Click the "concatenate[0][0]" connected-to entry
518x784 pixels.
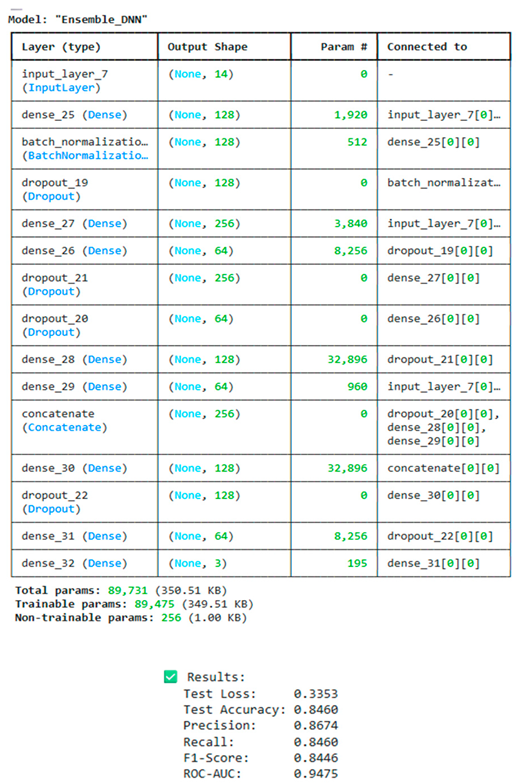click(x=444, y=468)
